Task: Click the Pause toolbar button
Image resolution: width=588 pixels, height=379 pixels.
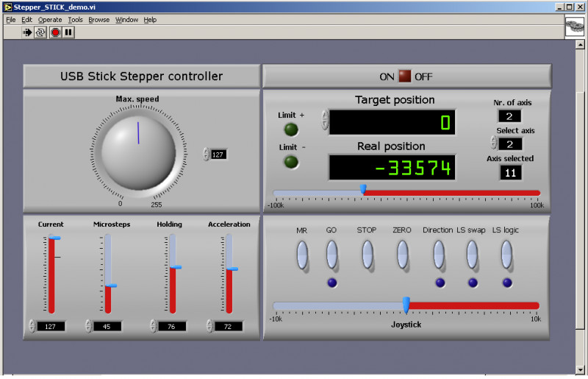Action: click(x=68, y=32)
